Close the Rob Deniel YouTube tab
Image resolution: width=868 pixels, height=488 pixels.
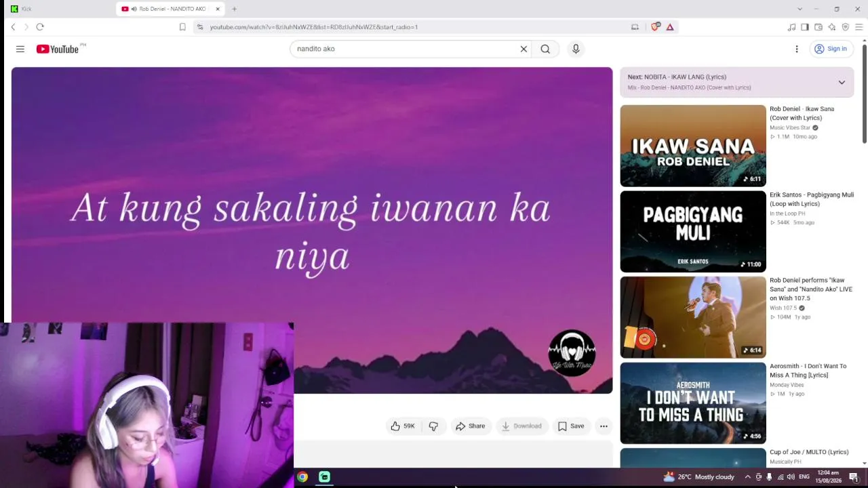click(x=218, y=9)
